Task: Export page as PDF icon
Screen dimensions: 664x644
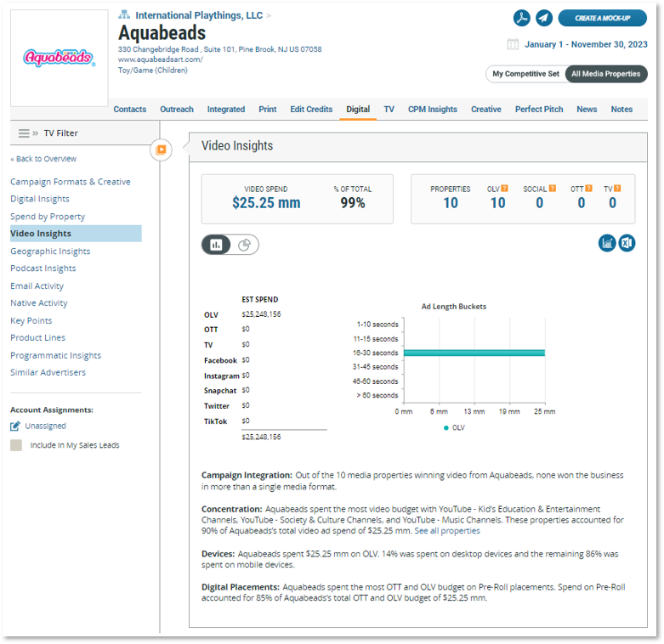Action: [521, 18]
